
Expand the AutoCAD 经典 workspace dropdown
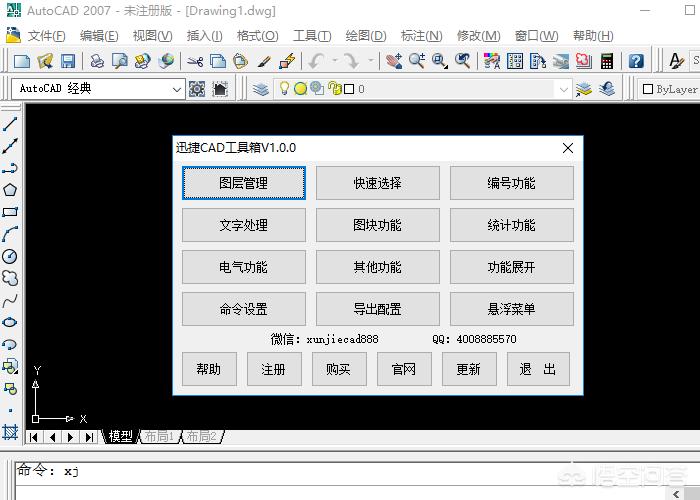[x=177, y=89]
